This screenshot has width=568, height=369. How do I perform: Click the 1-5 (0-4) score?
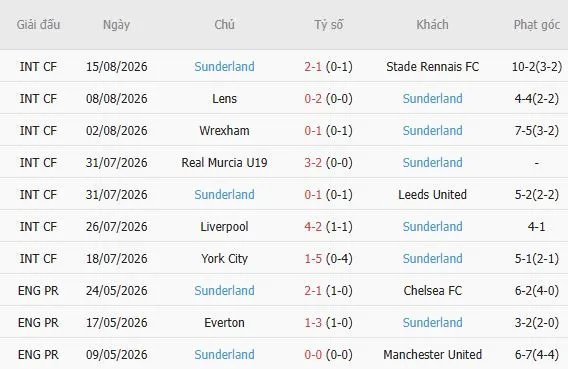pos(328,259)
